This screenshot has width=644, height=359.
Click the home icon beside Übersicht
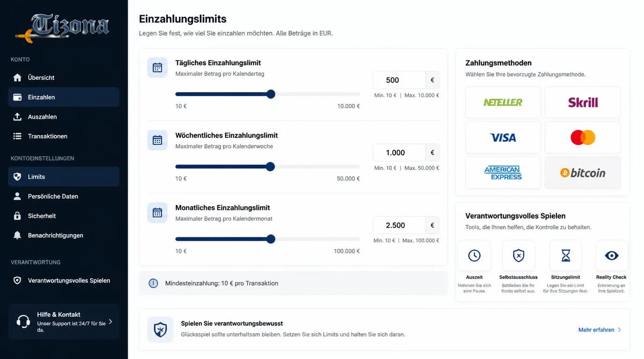(17, 78)
